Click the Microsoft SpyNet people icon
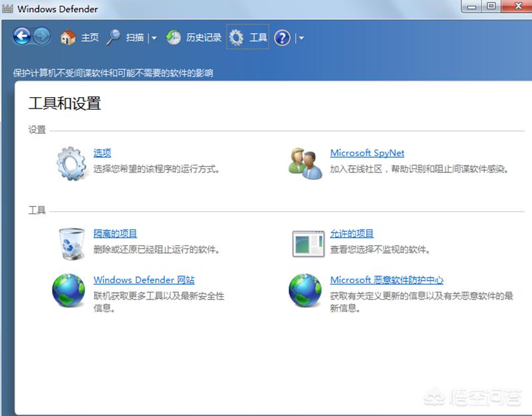Screen dimensions: 532x416 pyautogui.click(x=305, y=162)
